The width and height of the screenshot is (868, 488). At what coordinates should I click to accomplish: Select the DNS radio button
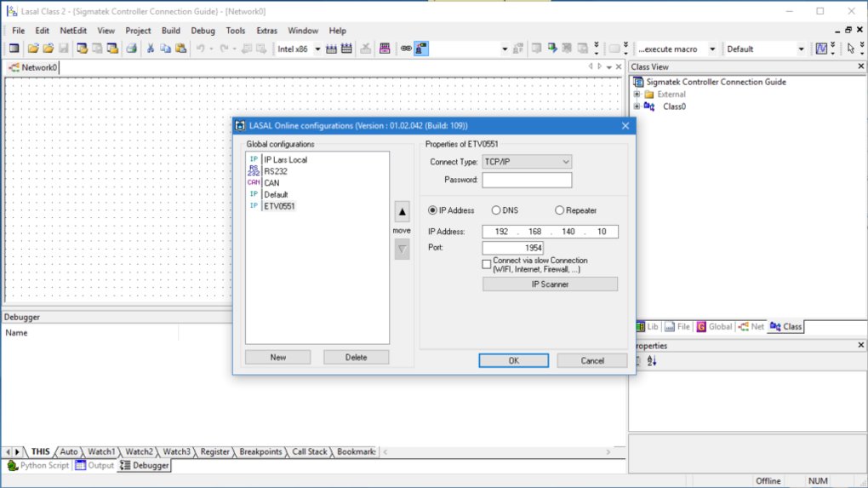pos(496,210)
